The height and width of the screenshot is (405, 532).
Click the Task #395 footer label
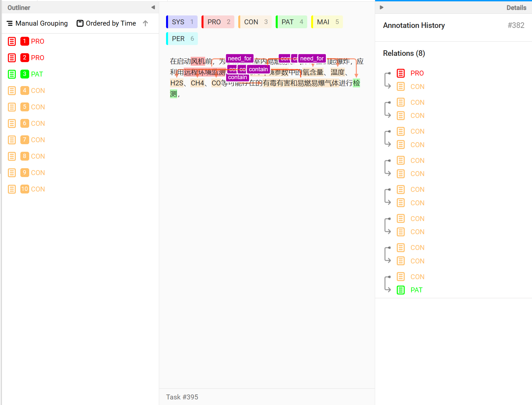click(182, 397)
